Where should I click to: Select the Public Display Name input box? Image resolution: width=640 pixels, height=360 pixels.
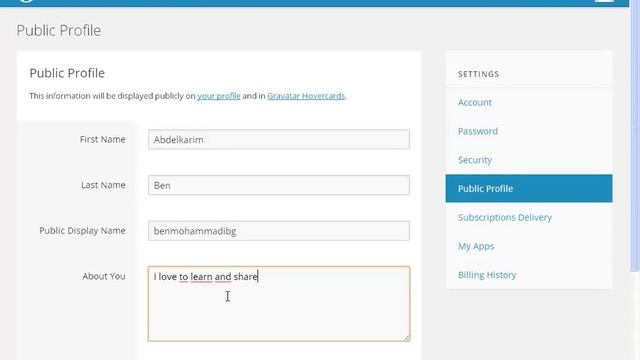[x=279, y=231]
